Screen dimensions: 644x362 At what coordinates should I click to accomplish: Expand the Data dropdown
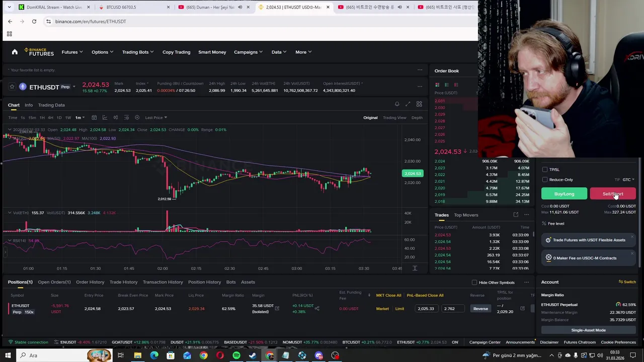[279, 52]
